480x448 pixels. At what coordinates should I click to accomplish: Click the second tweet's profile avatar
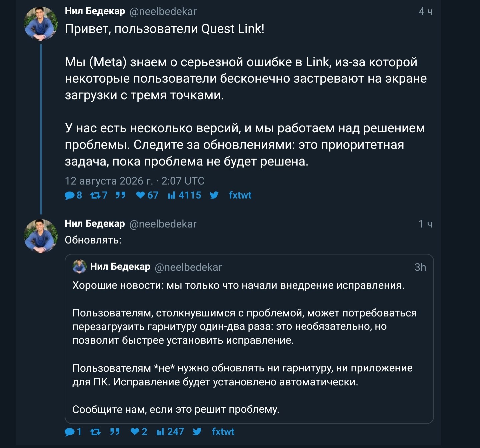pos(41,236)
